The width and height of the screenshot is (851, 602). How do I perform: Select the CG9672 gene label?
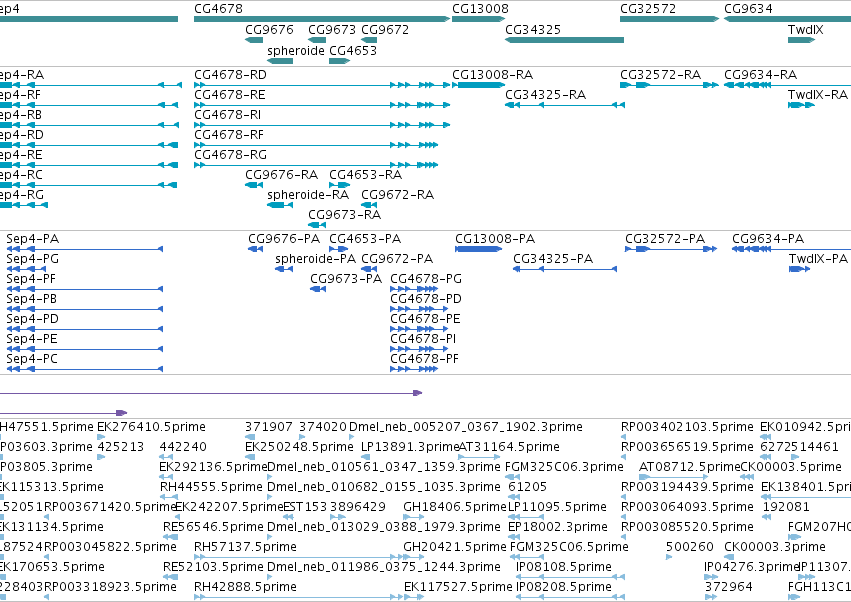pyautogui.click(x=385, y=30)
